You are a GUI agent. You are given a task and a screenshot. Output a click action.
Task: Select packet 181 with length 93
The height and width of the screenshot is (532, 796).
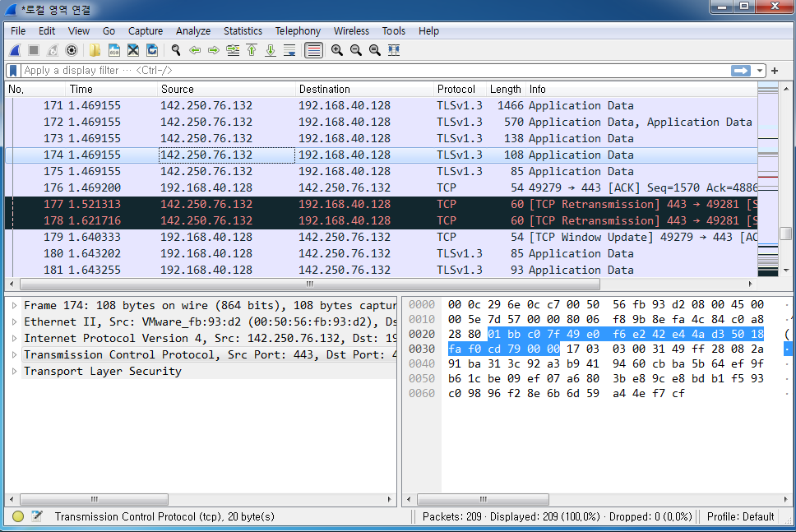382,270
